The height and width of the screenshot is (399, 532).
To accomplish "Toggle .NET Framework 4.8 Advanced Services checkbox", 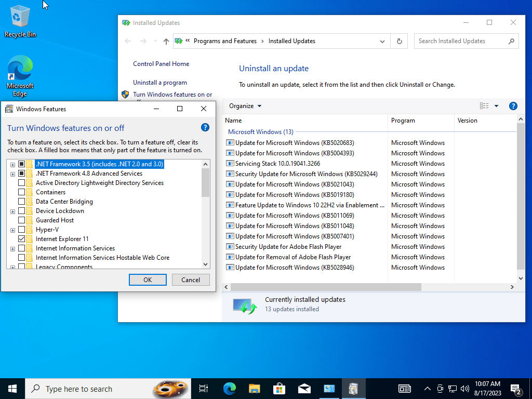I will pyautogui.click(x=21, y=174).
